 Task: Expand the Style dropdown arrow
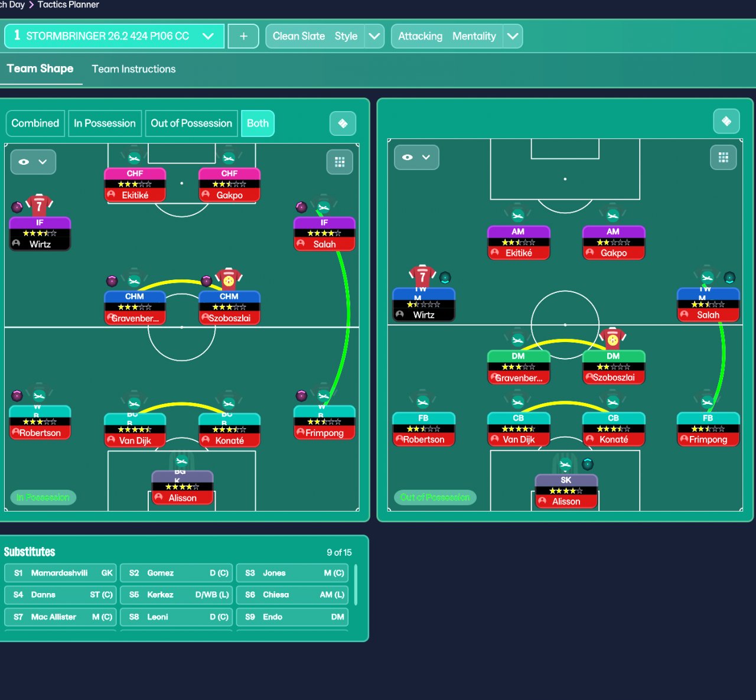[374, 36]
